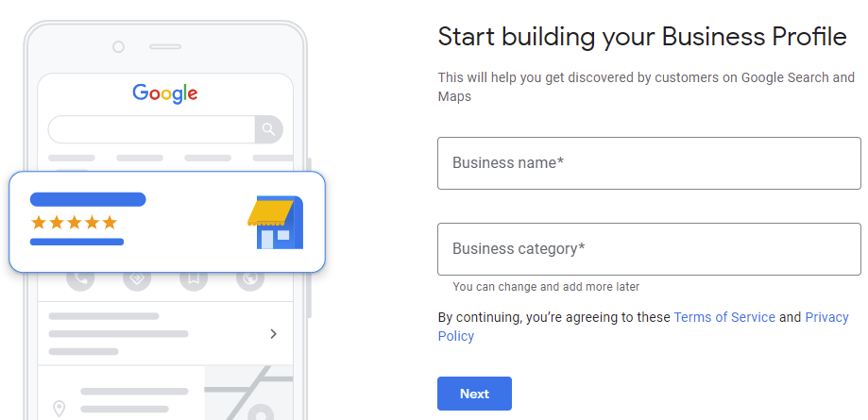Click the directions diamond icon
The image size is (868, 420).
[x=137, y=278]
